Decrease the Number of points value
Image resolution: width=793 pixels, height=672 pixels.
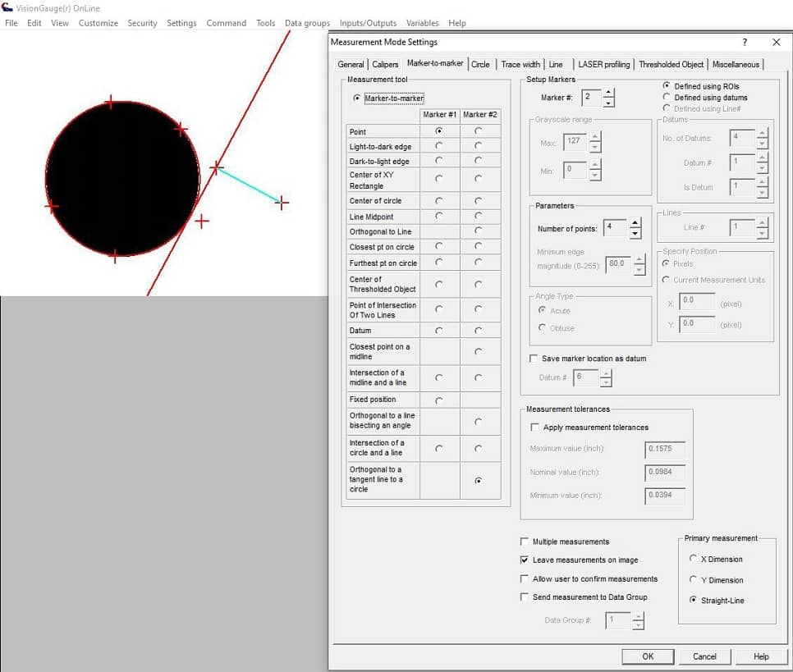(x=635, y=234)
